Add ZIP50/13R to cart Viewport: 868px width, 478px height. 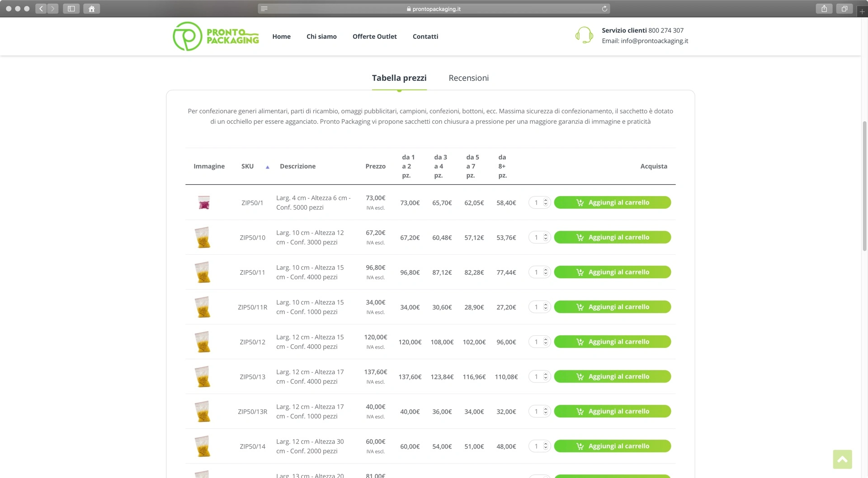pyautogui.click(x=612, y=411)
